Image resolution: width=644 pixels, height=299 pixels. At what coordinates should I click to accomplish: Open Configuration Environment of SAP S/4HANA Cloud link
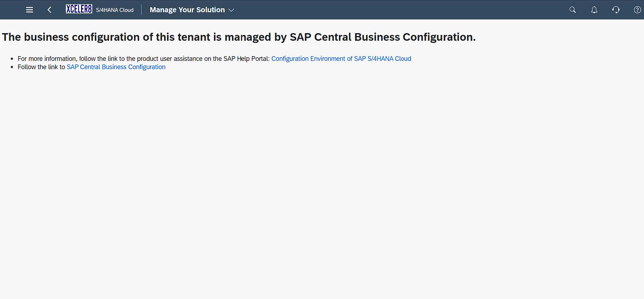tap(341, 59)
